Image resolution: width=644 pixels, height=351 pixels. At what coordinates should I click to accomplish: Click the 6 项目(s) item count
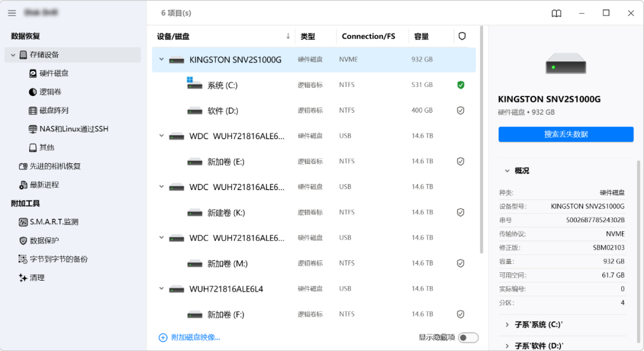pos(176,13)
